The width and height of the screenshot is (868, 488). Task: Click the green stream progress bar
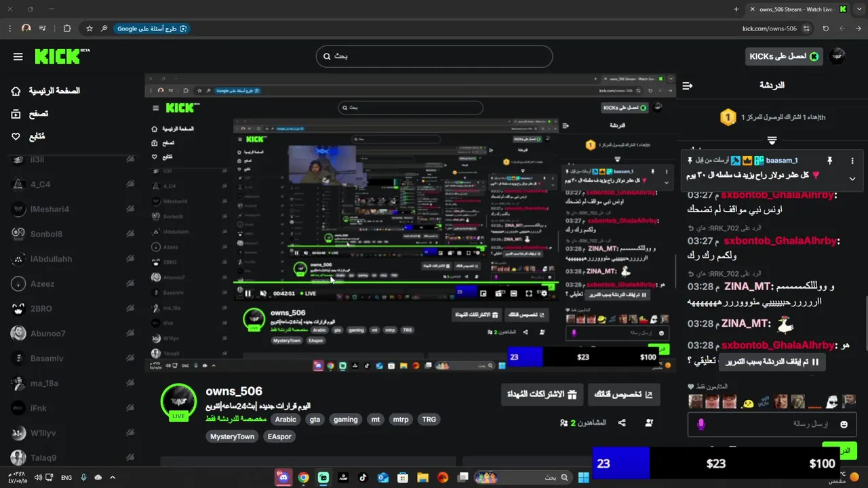[x=396, y=283]
